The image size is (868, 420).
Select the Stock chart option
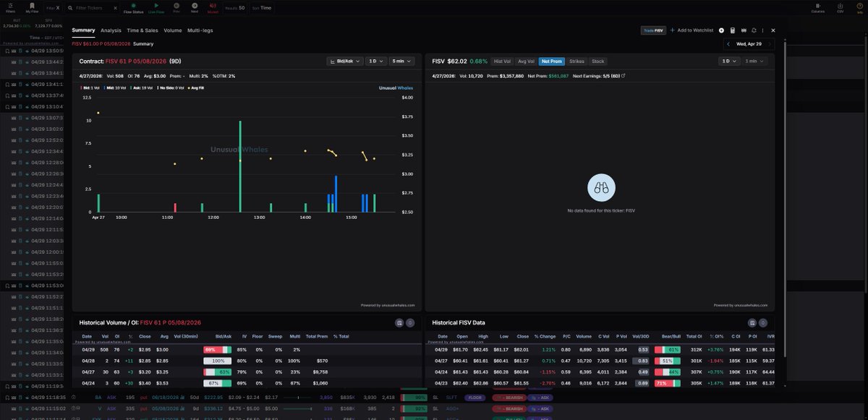tap(597, 61)
